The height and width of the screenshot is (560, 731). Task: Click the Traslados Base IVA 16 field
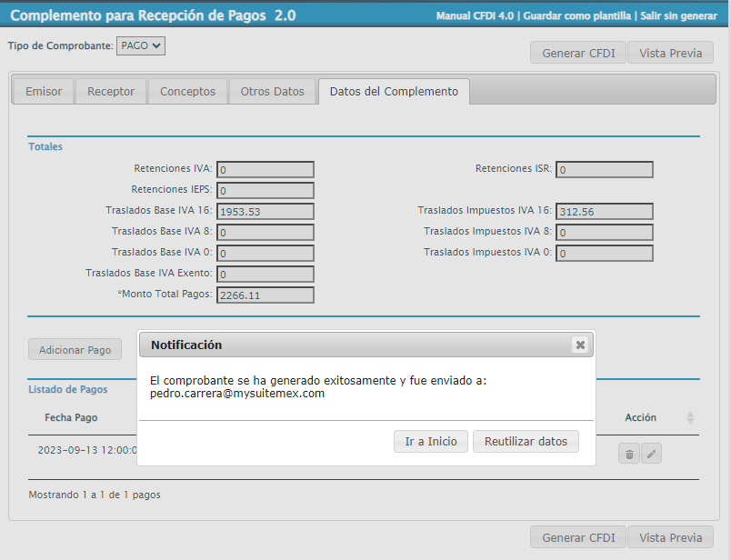(x=265, y=211)
